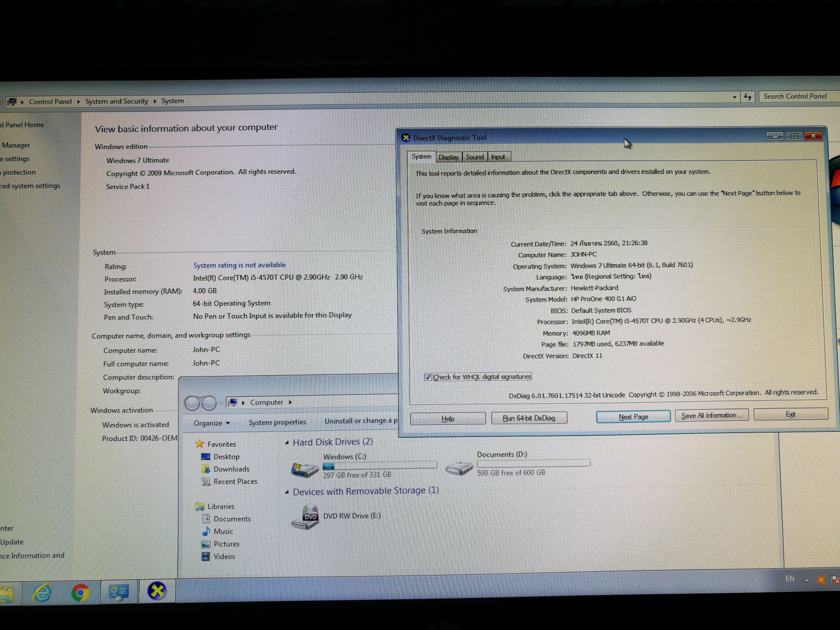
Task: Switch to the Sound tab in DxDiag
Action: pyautogui.click(x=475, y=157)
